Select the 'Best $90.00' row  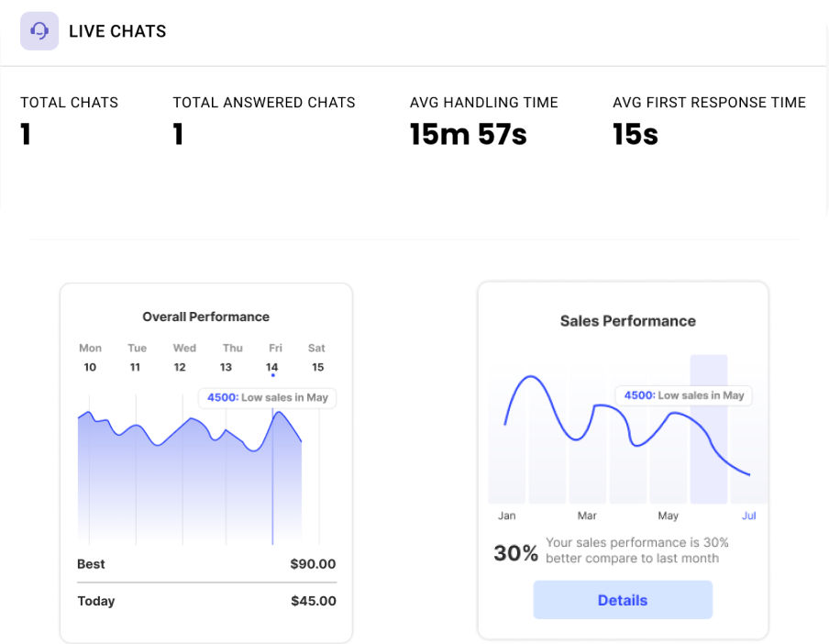(x=206, y=564)
